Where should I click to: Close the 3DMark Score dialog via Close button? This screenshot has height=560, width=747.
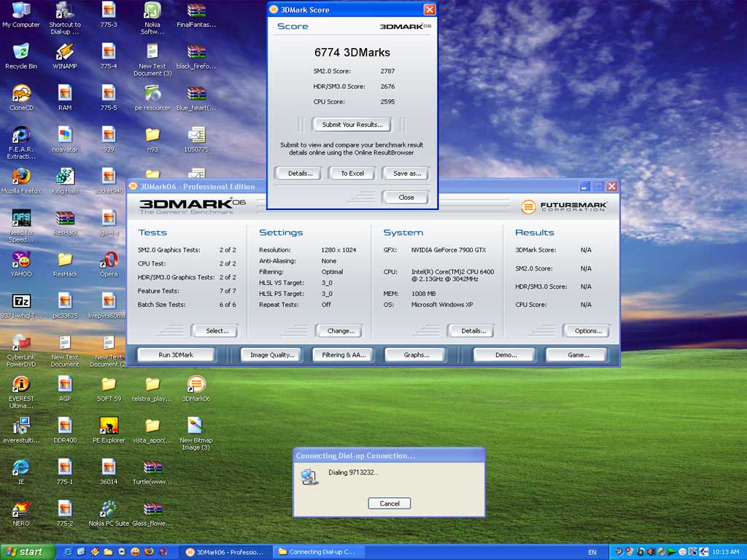(406, 197)
